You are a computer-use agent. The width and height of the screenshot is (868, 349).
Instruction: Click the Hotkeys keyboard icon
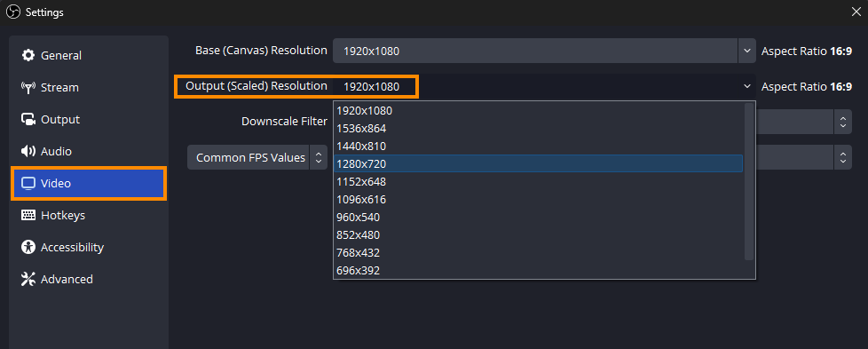tap(28, 216)
